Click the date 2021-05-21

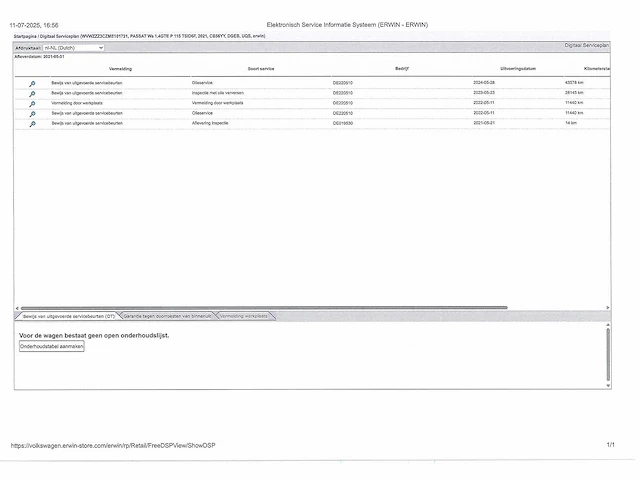click(484, 123)
